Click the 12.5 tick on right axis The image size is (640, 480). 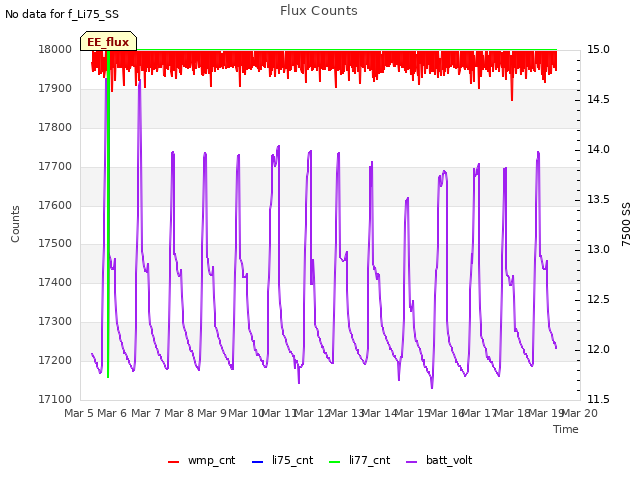pyautogui.click(x=598, y=299)
